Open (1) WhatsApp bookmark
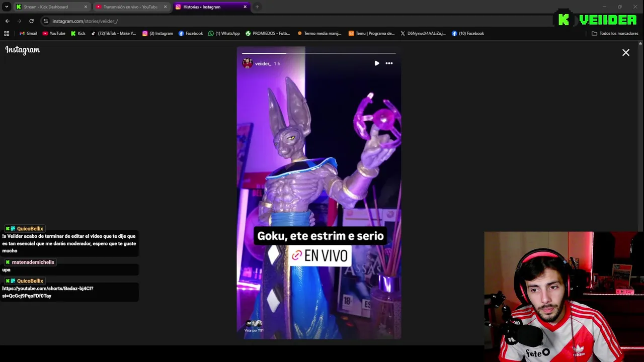Image resolution: width=644 pixels, height=362 pixels. point(224,34)
